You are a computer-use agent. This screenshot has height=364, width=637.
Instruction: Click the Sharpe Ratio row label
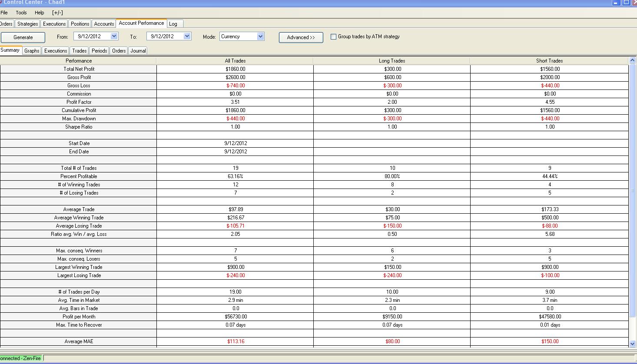click(x=79, y=127)
